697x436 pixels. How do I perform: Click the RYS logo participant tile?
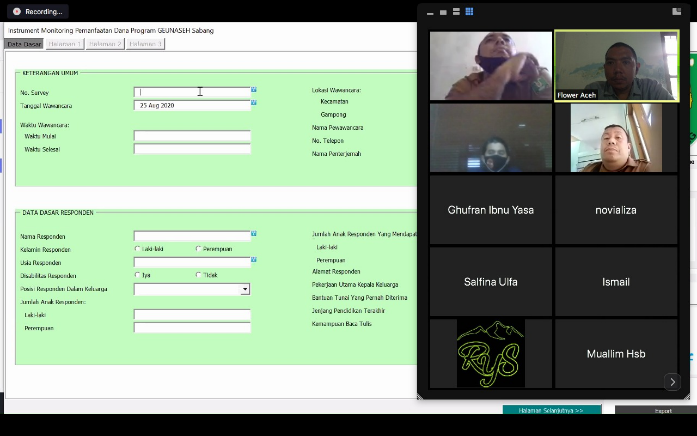click(490, 353)
